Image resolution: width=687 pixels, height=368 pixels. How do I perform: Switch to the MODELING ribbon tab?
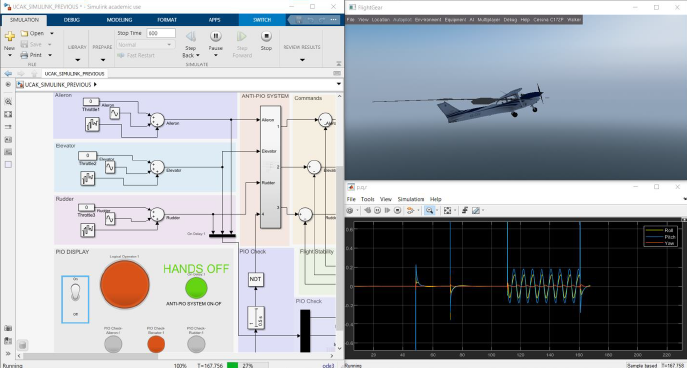point(120,20)
